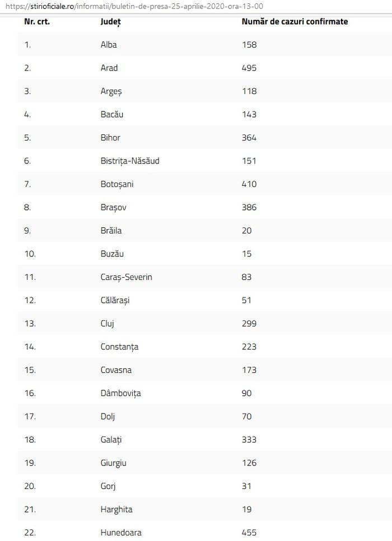Viewport: 392px width, 541px height.
Task: Click the Cluj case count 299
Action: tap(249, 324)
